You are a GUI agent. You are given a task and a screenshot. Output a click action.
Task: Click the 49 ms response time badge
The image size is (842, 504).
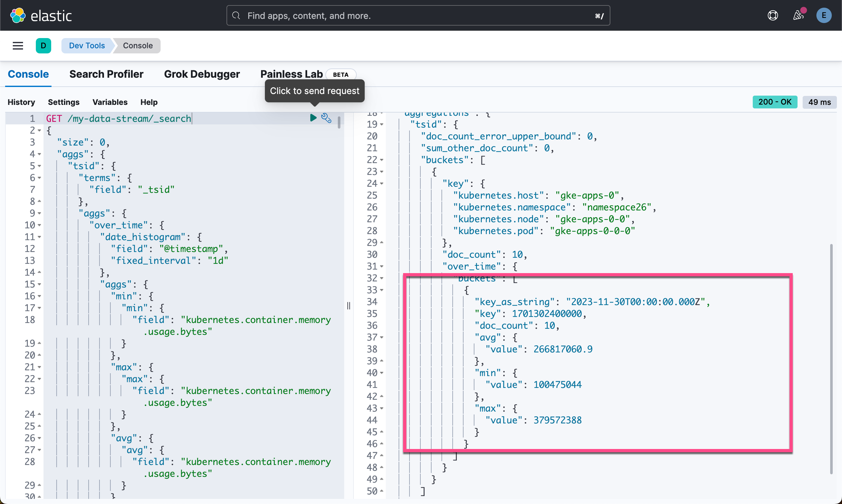[819, 102]
